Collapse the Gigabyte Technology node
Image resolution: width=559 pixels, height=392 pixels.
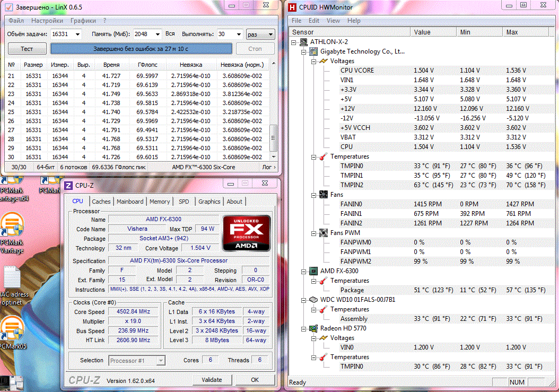[x=303, y=52]
